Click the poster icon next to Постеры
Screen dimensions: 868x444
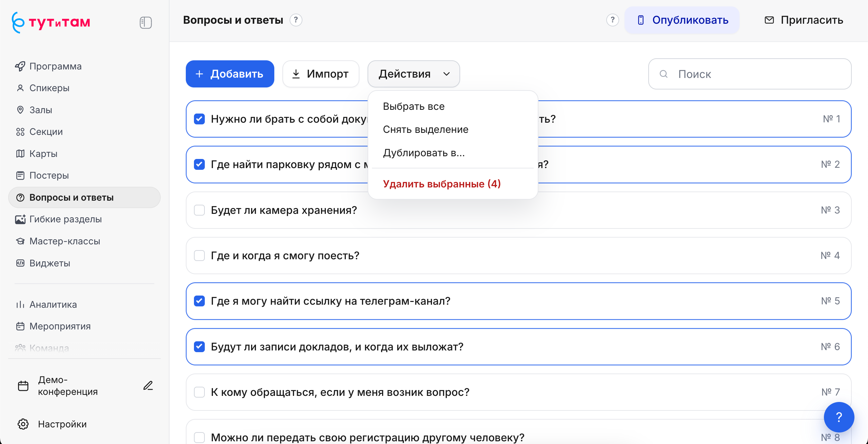(x=20, y=176)
